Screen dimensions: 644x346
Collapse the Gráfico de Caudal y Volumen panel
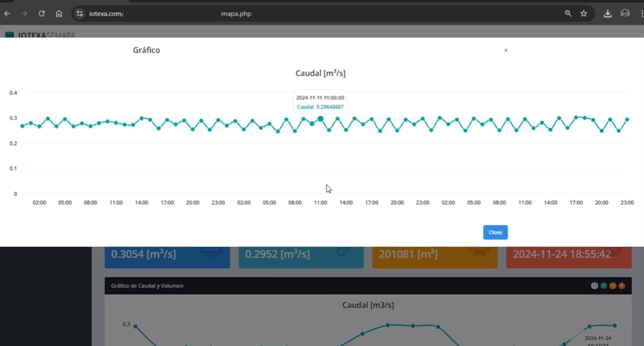(x=612, y=286)
